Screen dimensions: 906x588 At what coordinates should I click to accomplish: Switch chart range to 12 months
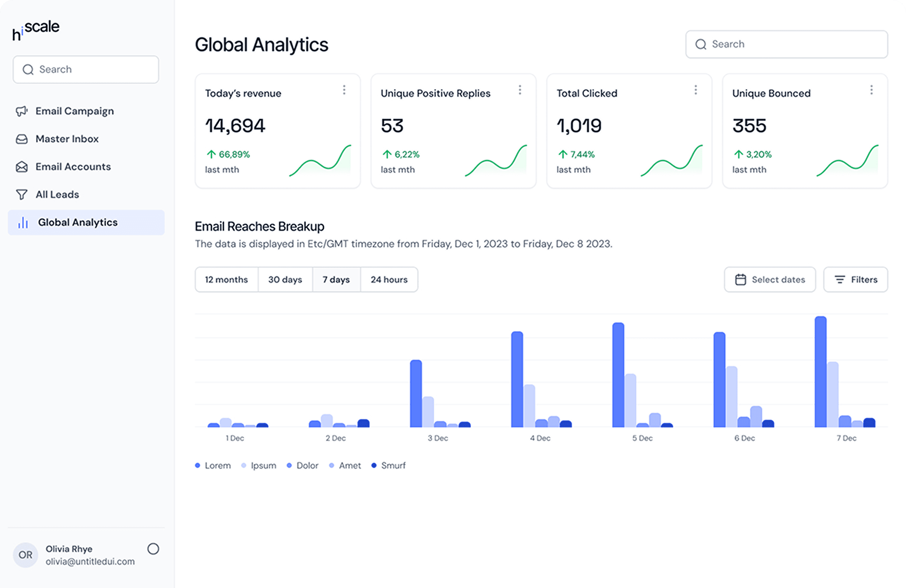point(227,280)
